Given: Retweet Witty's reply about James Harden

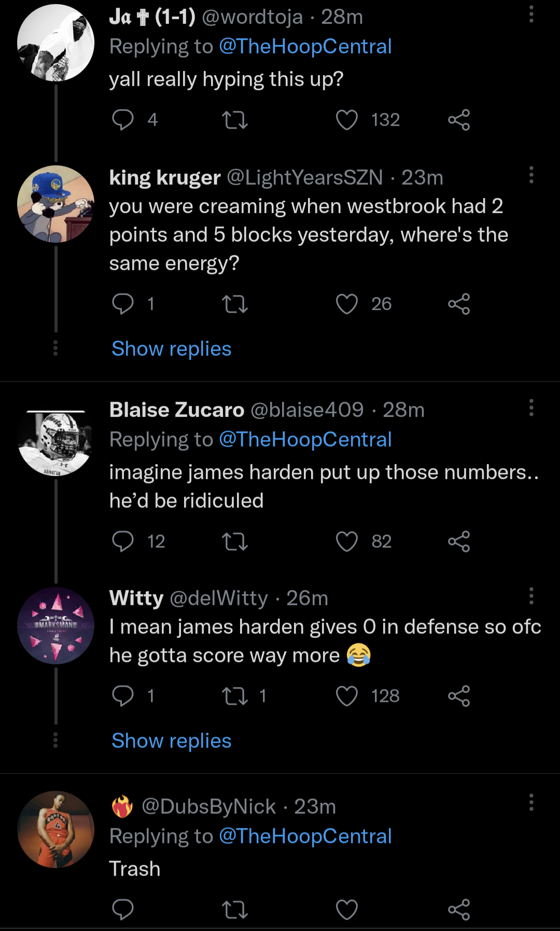Looking at the screenshot, I should coord(235,696).
